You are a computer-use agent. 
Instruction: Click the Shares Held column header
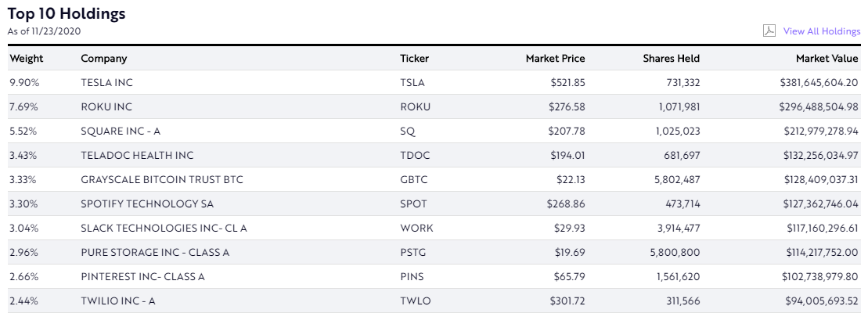(671, 59)
